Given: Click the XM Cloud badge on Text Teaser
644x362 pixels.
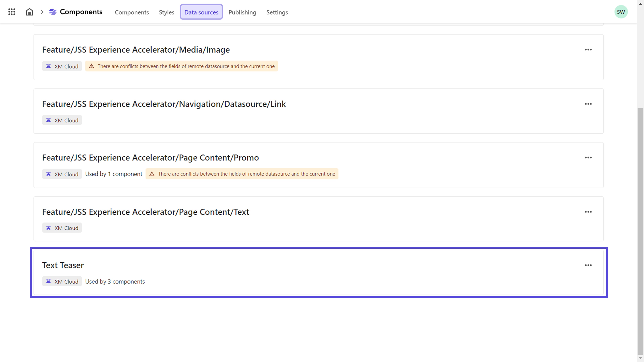Looking at the screenshot, I should [x=62, y=281].
